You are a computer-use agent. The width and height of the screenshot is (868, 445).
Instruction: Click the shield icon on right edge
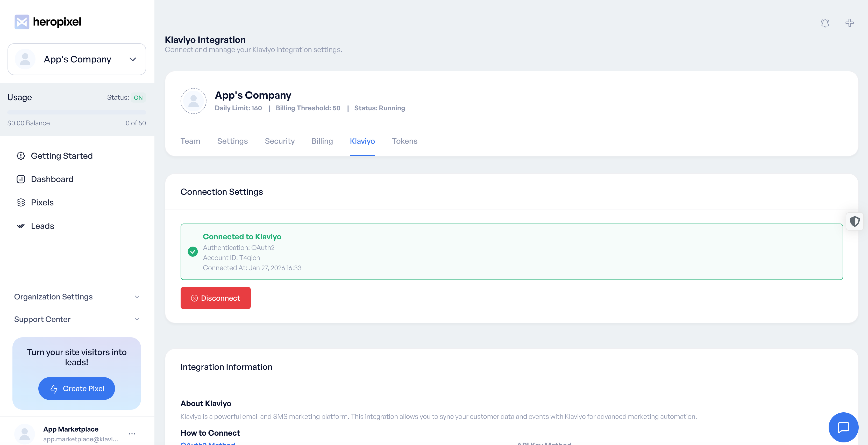click(x=854, y=221)
